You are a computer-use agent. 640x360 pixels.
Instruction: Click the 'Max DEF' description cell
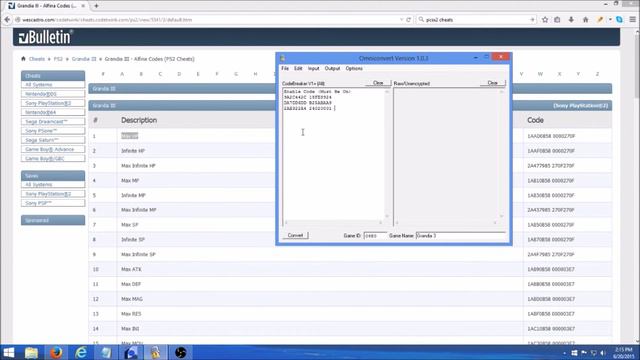click(x=131, y=284)
